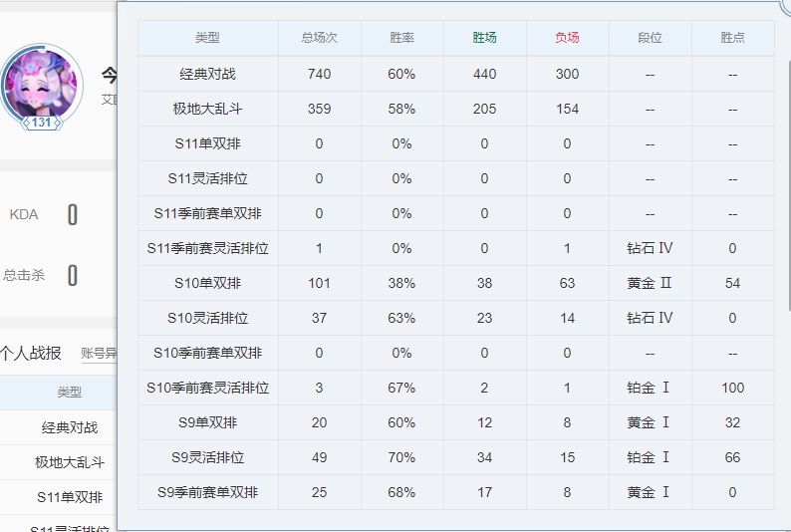Image resolution: width=791 pixels, height=532 pixels.
Task: Click the KDA stat label
Action: (x=24, y=214)
